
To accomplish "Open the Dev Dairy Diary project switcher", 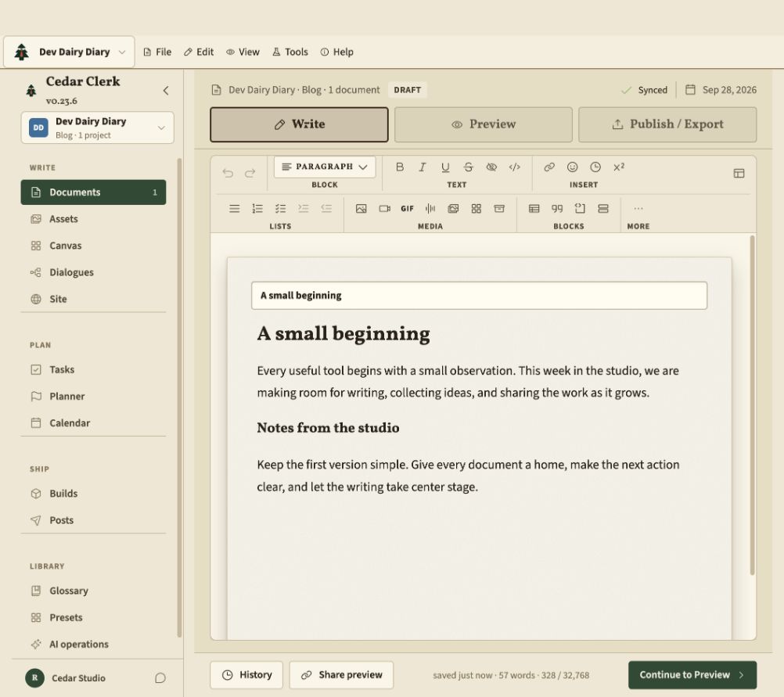I will point(98,128).
